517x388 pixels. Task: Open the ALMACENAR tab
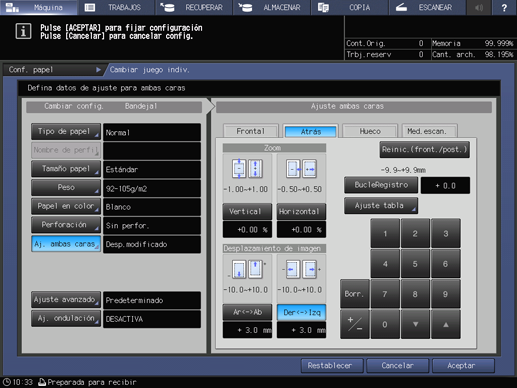[x=272, y=7]
